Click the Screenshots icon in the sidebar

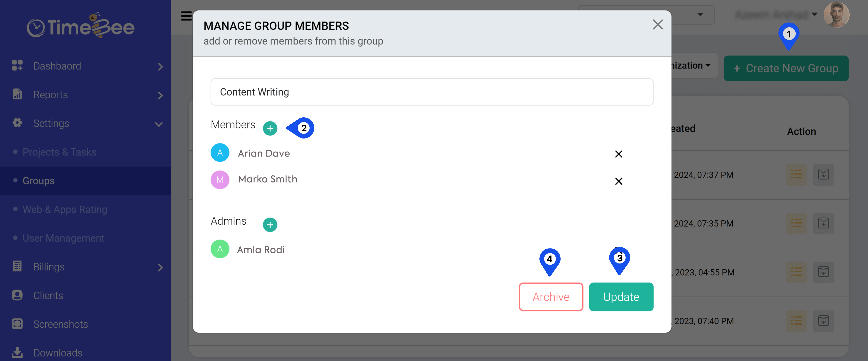pyautogui.click(x=17, y=324)
